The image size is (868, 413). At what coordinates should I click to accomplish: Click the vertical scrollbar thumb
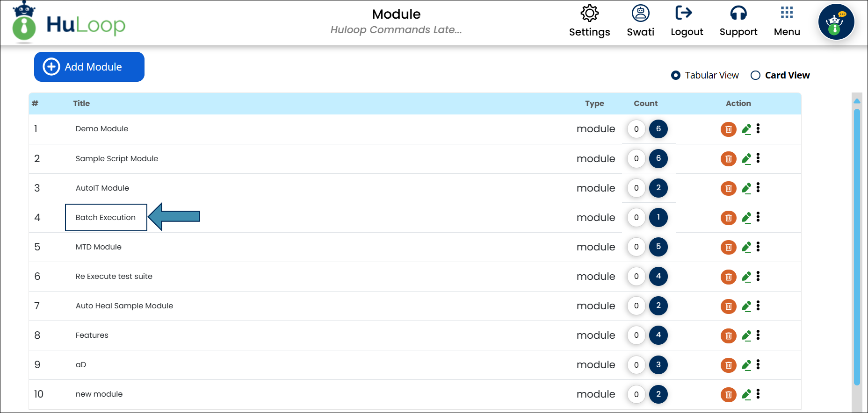tap(857, 247)
